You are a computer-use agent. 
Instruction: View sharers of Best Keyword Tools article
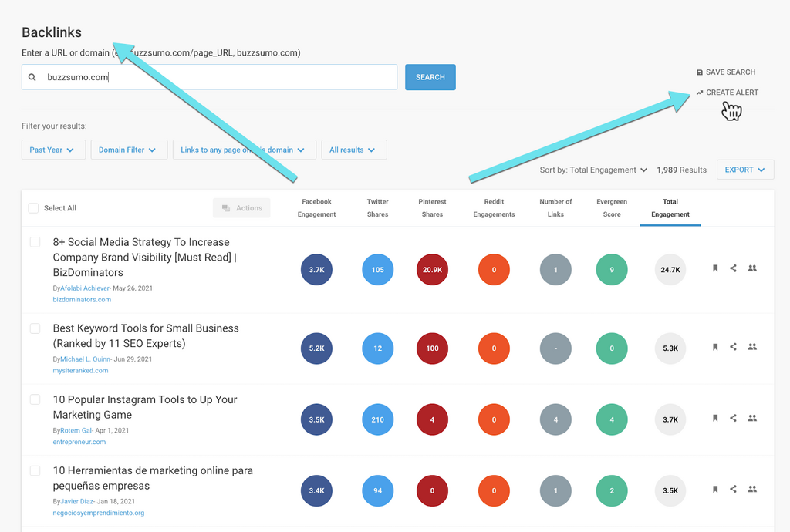pyautogui.click(x=753, y=347)
